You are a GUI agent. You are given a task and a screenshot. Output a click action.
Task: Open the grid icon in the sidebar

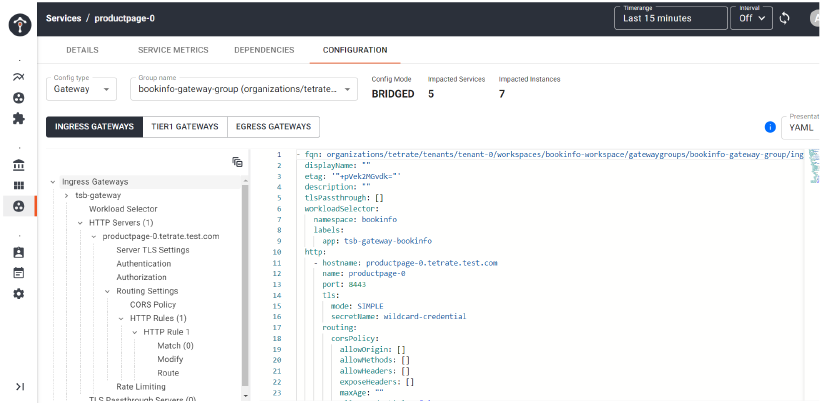(x=18, y=185)
